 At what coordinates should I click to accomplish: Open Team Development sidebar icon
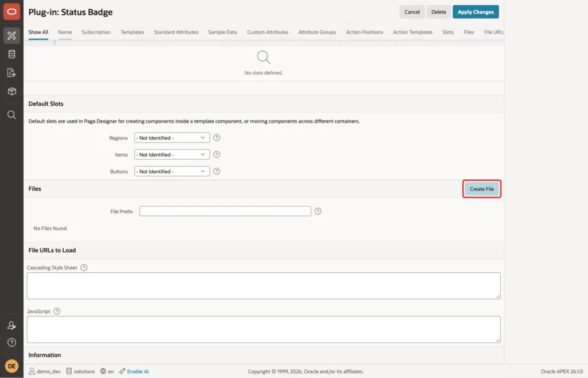tap(11, 73)
